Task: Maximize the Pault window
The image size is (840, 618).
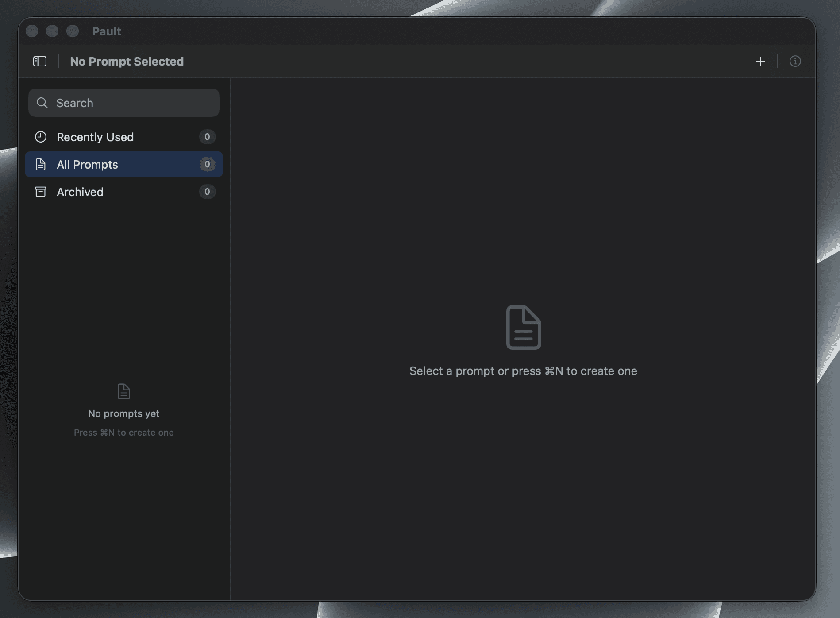Action: 73,31
